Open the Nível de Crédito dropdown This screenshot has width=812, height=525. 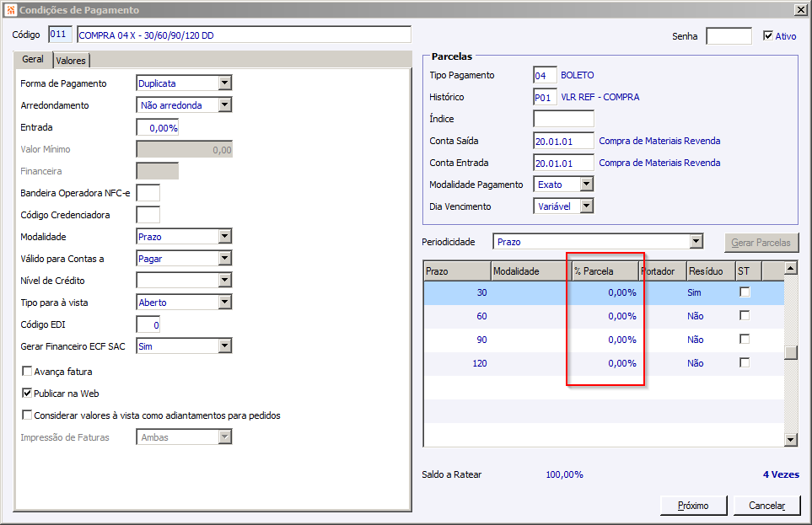click(x=224, y=280)
